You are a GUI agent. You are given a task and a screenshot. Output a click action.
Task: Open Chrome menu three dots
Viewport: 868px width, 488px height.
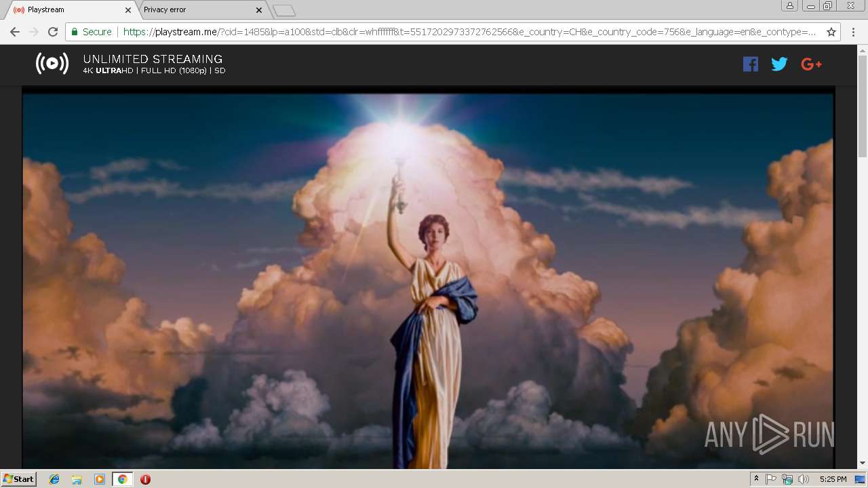point(852,32)
